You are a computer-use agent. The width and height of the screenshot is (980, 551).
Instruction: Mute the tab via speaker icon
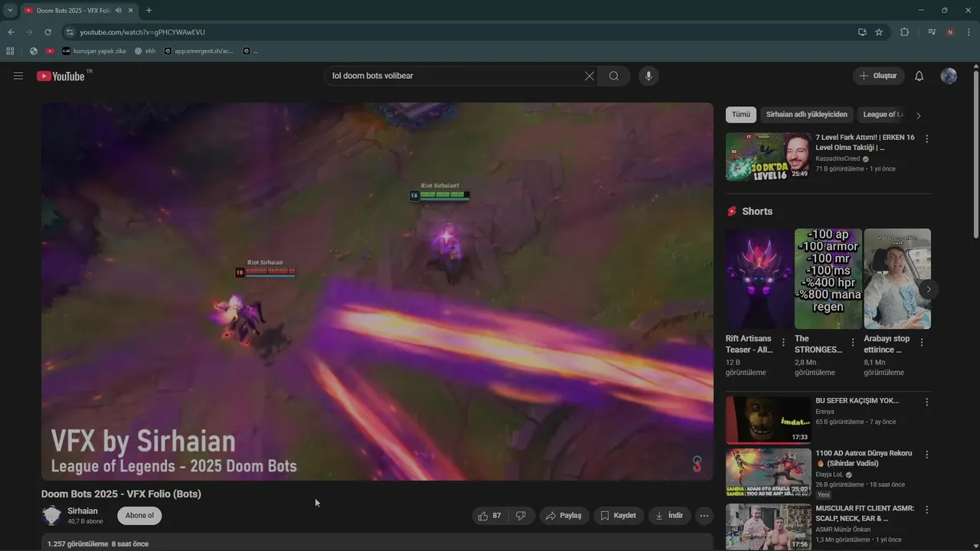tap(119, 10)
